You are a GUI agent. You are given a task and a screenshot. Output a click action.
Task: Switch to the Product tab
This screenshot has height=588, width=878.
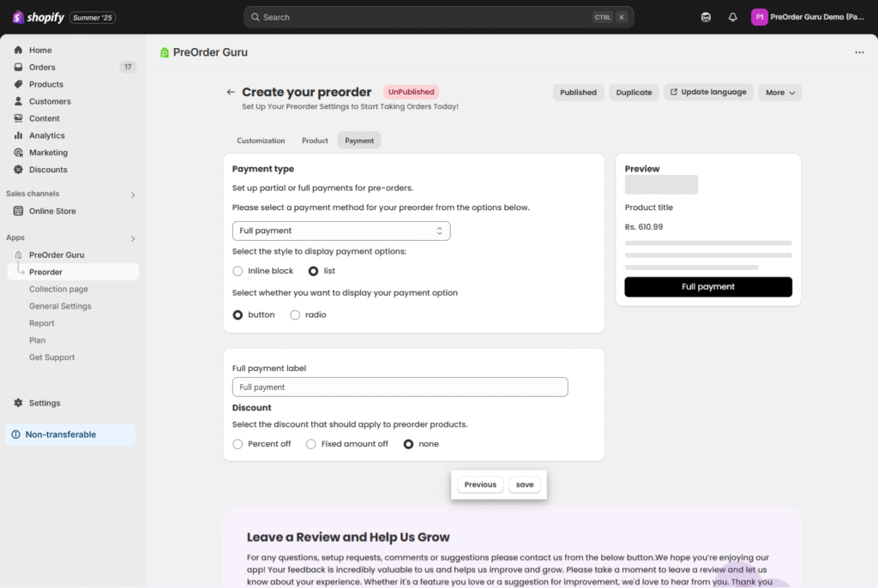pyautogui.click(x=315, y=141)
